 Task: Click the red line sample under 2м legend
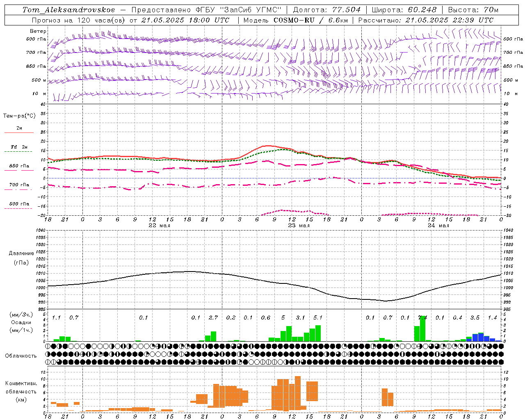[x=19, y=132]
